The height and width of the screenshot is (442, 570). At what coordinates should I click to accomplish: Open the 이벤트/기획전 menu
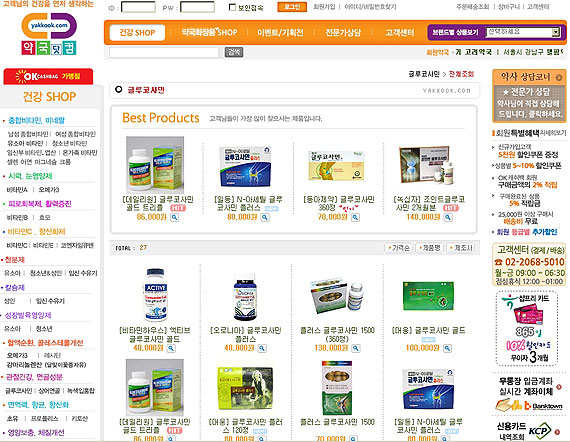click(x=280, y=32)
